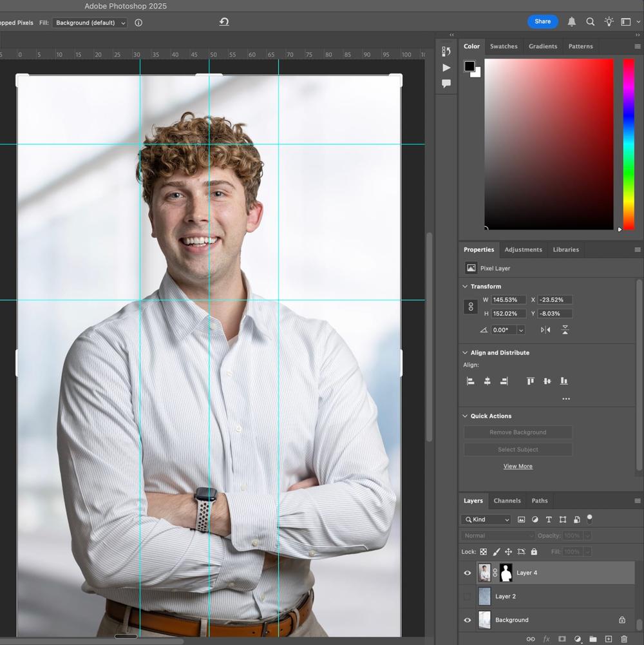Viewport: 644px width, 645px height.
Task: Open the Actions play icon in the dock
Action: pos(446,68)
